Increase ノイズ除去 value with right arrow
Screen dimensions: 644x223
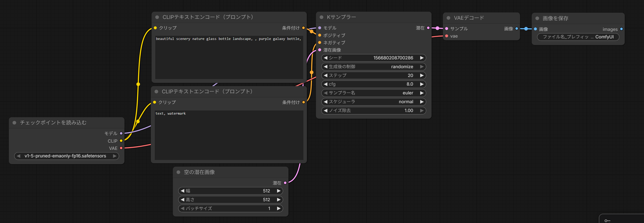tap(422, 110)
